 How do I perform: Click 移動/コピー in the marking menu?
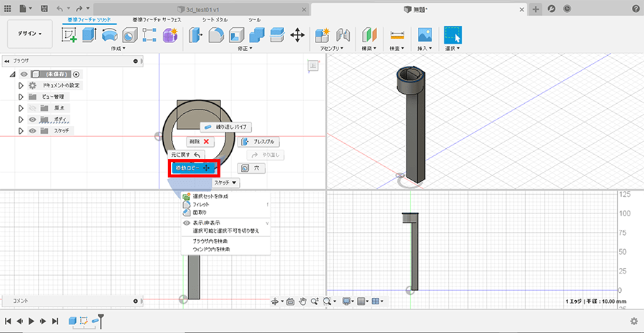point(192,168)
